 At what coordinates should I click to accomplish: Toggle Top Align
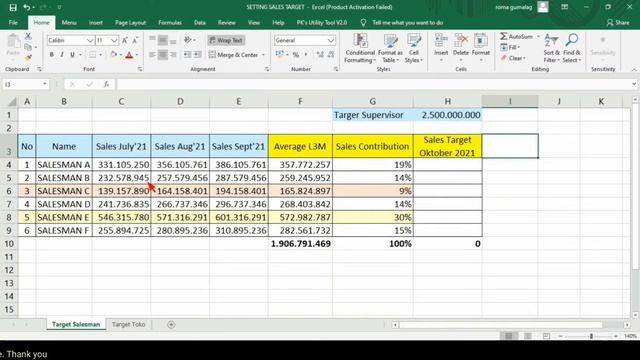coord(152,40)
